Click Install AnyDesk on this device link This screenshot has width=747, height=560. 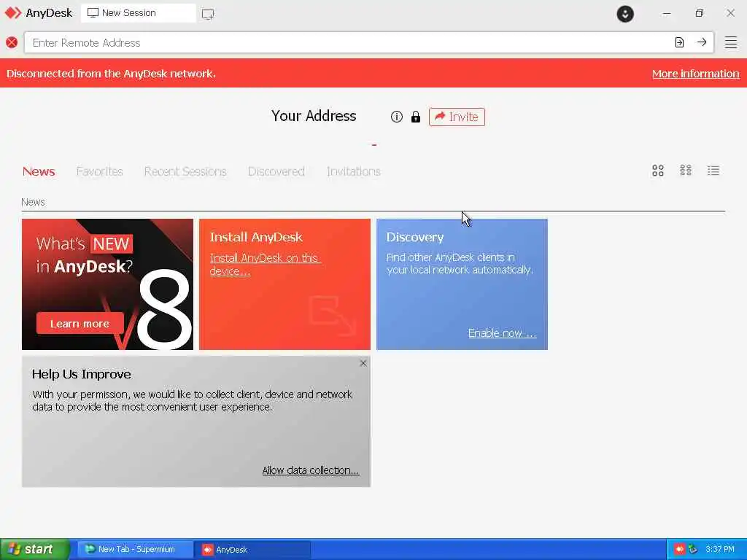(266, 264)
